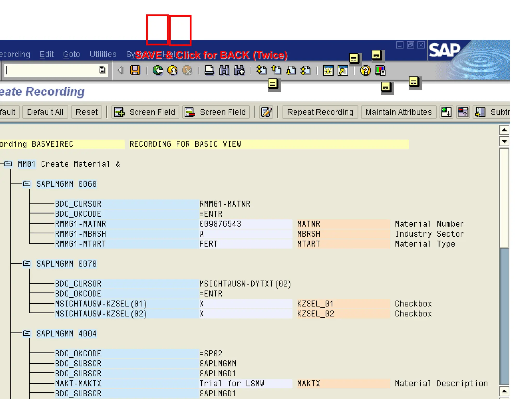Open the Utilities menu

click(103, 54)
